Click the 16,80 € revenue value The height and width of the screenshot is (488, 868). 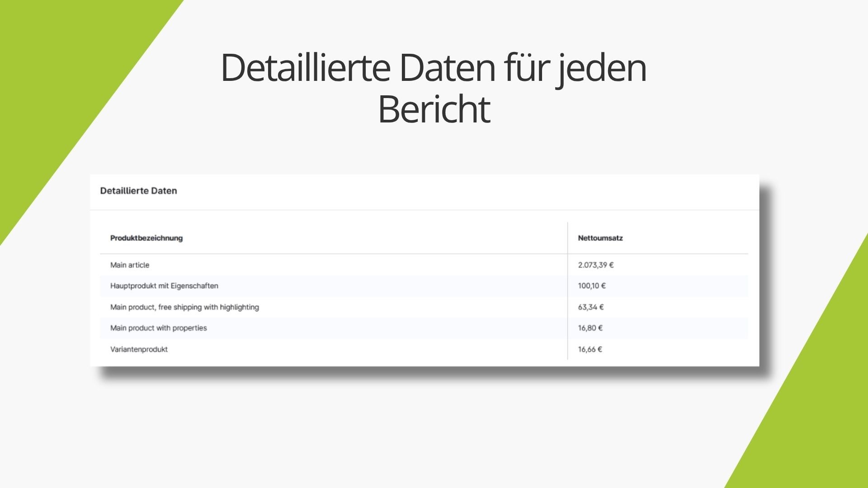pos(590,328)
